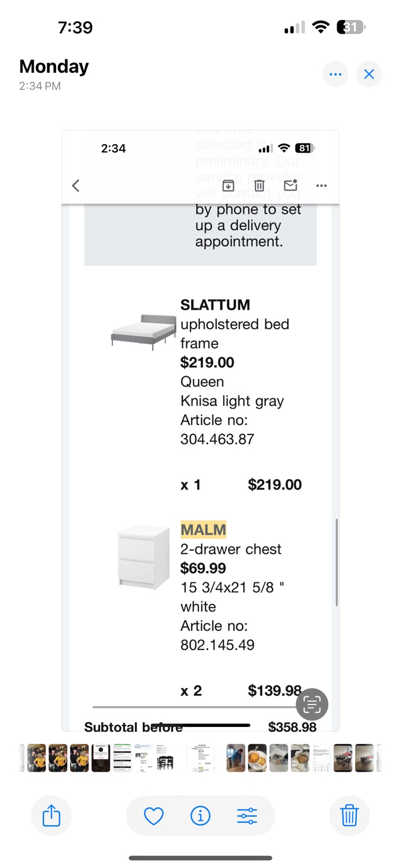Screen dimensions: 401x868
Task: Open the more options ellipsis menu
Action: (336, 74)
